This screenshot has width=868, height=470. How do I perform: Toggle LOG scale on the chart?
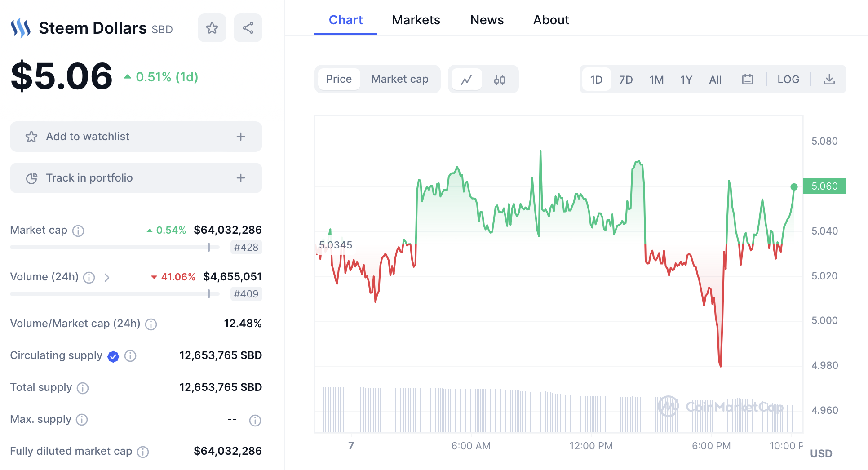[x=788, y=80]
